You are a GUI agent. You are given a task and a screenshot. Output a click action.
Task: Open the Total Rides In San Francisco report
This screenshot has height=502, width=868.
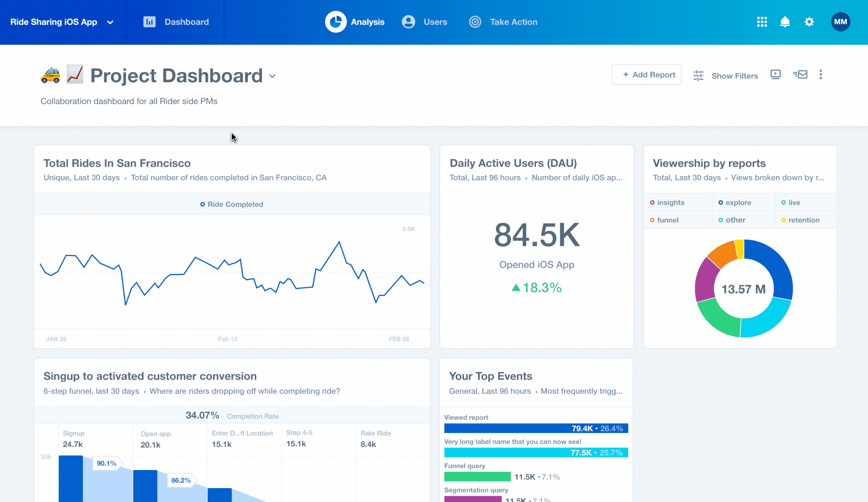tap(117, 163)
